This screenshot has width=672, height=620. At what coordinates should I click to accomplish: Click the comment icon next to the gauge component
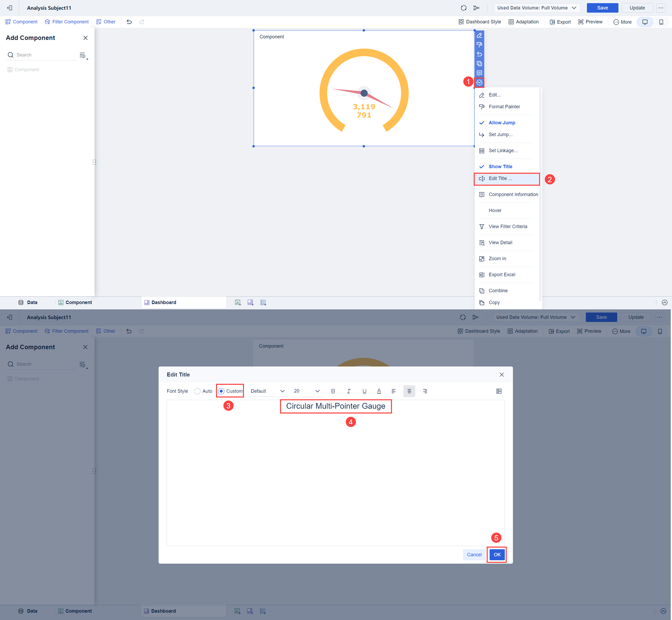coord(479,73)
